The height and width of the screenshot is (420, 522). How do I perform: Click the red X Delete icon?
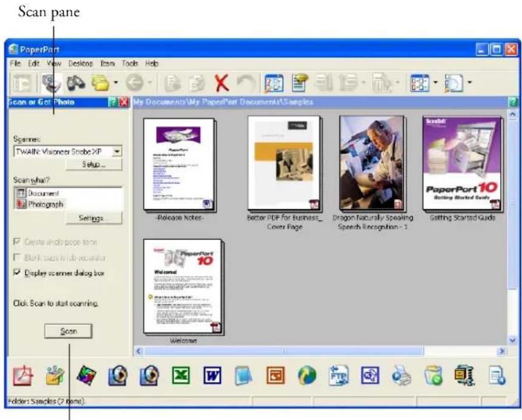[222, 83]
